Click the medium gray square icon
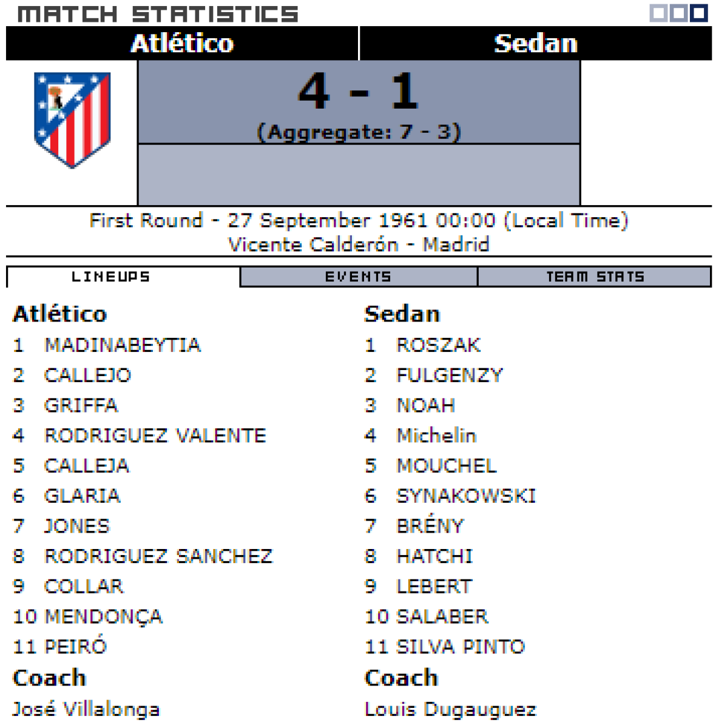 pos(679,13)
